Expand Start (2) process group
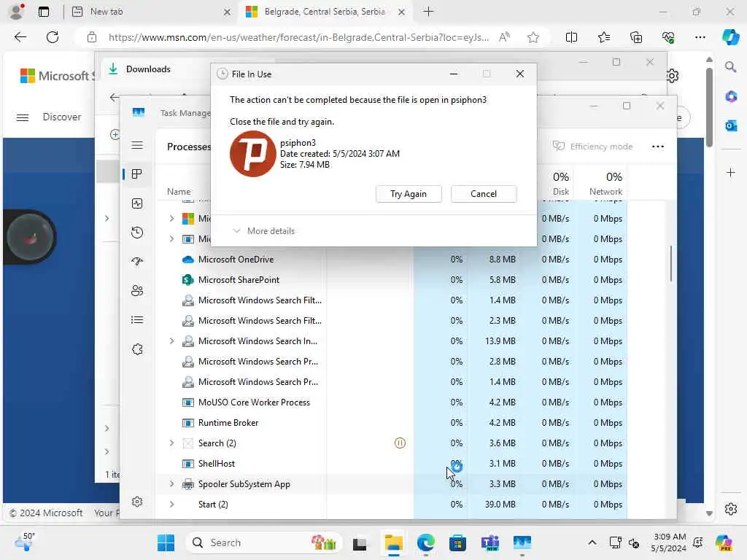Viewport: 747px width, 560px height. click(x=171, y=505)
